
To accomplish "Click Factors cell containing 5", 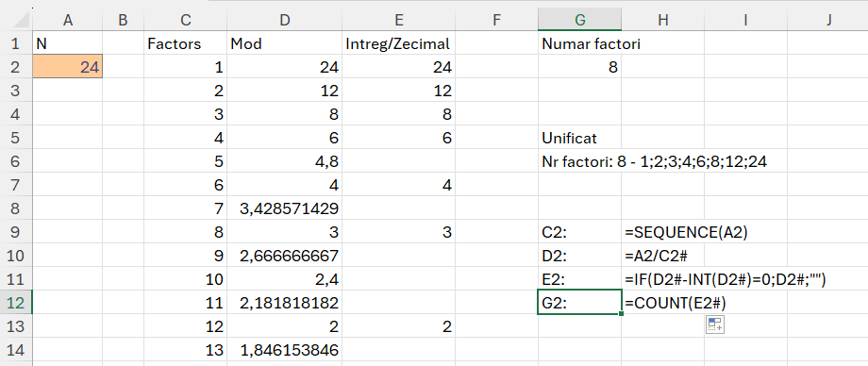I will 186,161.
